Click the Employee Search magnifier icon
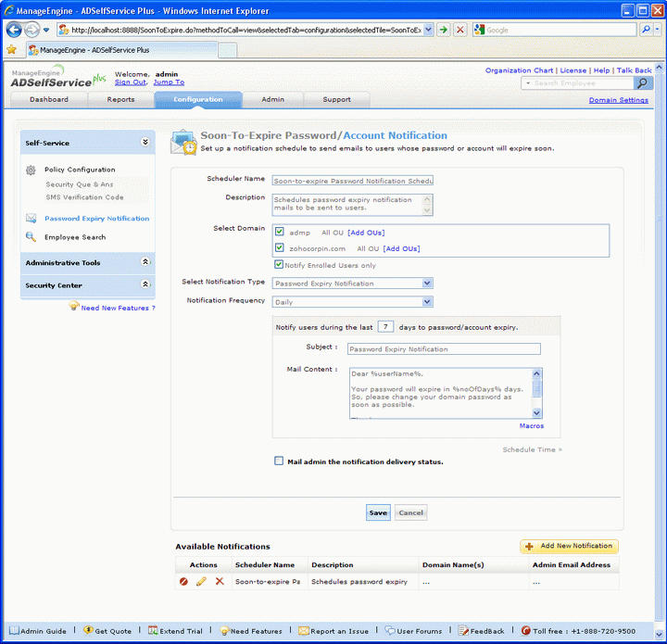 [x=31, y=236]
